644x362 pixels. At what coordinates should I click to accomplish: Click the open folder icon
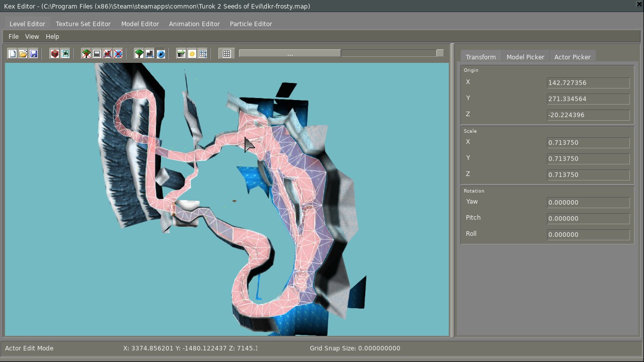23,54
